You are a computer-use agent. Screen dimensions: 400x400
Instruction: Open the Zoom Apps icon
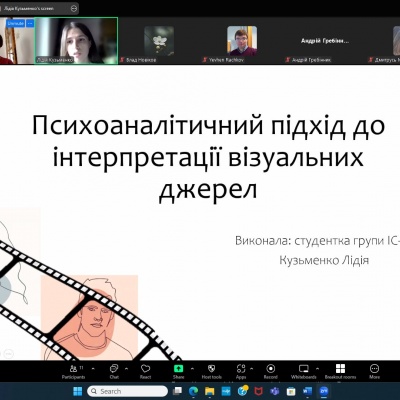click(241, 372)
